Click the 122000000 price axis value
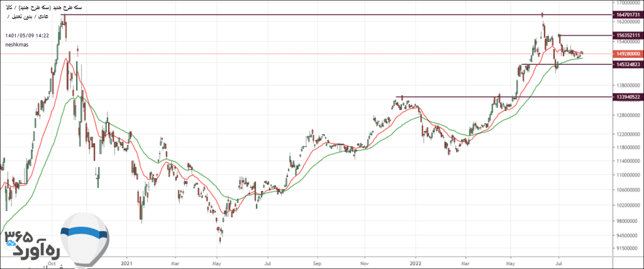The image size is (644, 269). [628, 135]
